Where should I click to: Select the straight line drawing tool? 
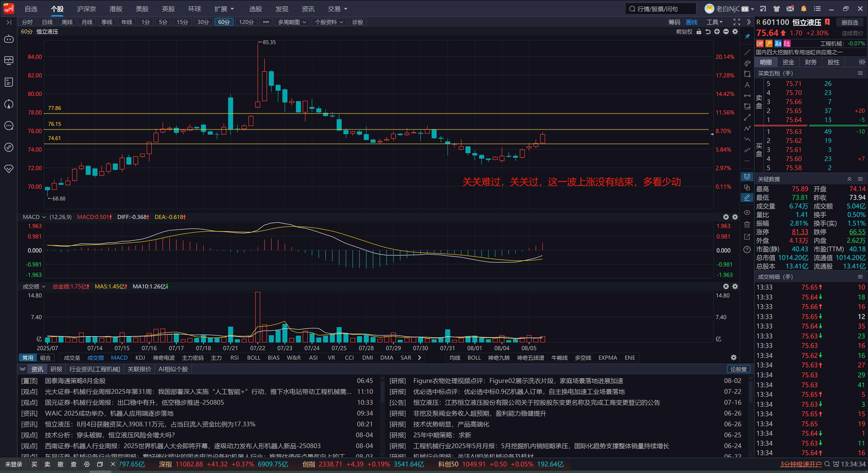pos(747,52)
